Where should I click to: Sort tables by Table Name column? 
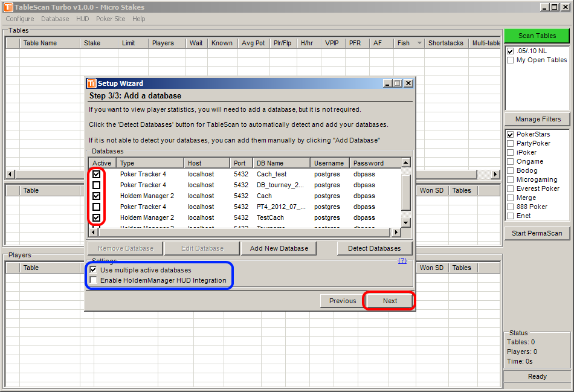click(x=50, y=43)
